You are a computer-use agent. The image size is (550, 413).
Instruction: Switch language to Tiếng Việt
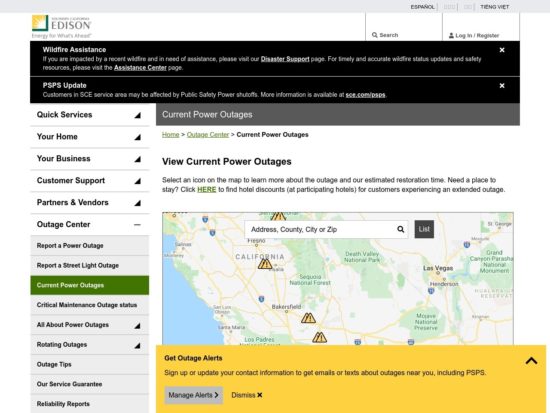pyautogui.click(x=495, y=7)
